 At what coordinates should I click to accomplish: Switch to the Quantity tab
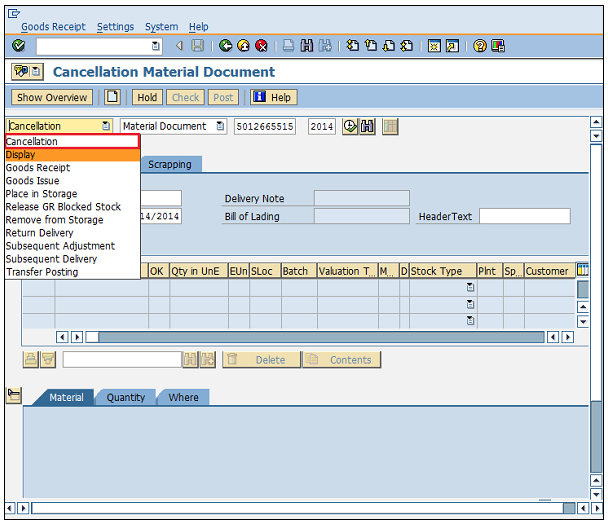tap(126, 397)
